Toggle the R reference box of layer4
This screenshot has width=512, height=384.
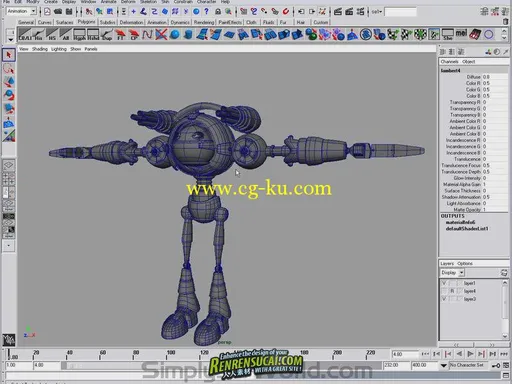click(x=452, y=291)
